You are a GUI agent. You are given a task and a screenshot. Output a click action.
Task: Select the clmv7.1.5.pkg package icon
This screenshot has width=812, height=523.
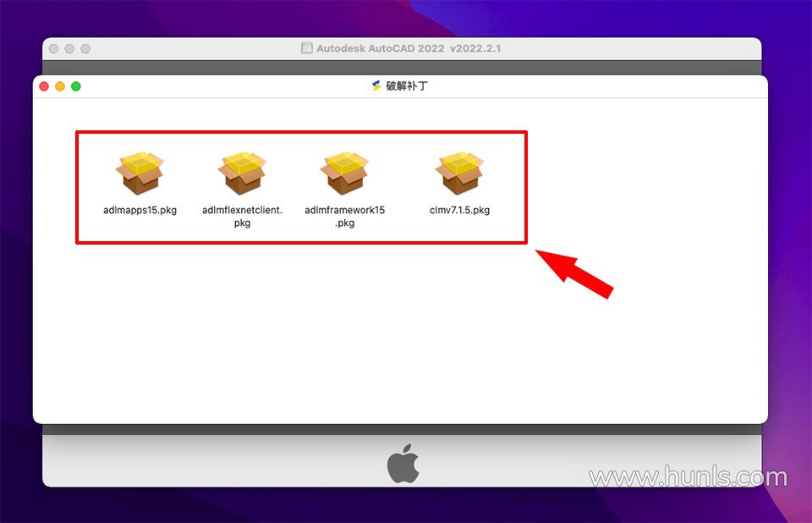(x=459, y=173)
